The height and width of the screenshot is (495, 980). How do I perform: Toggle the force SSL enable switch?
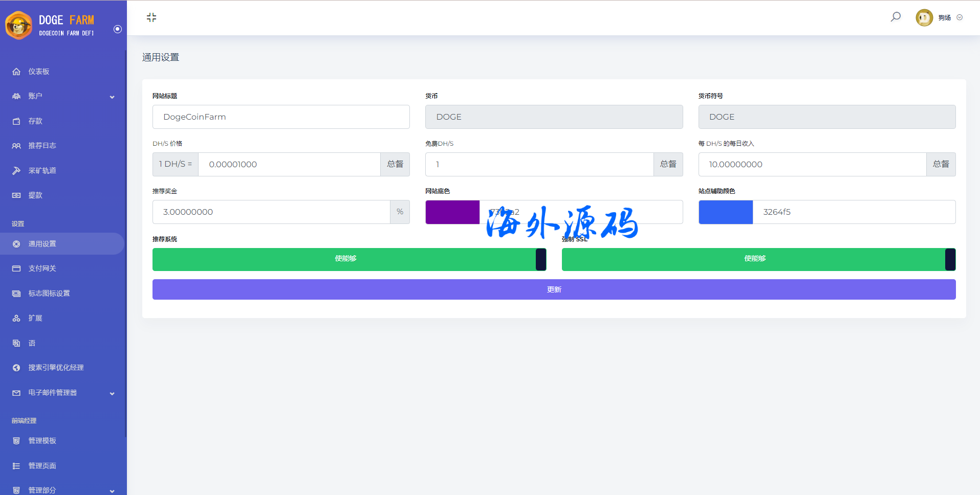tap(758, 259)
